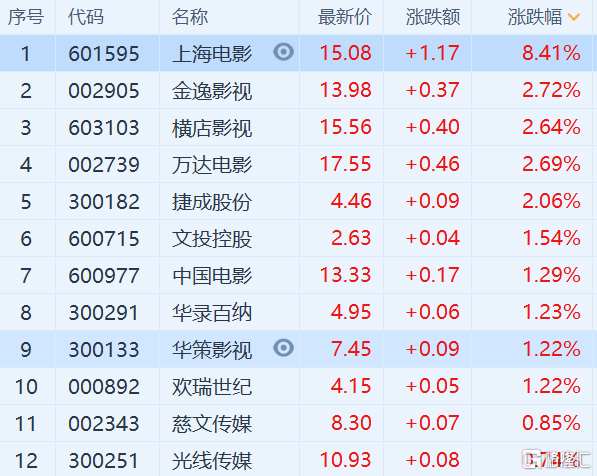Click the 涨跌额 column header
Image resolution: width=597 pixels, height=476 pixels.
433,17
